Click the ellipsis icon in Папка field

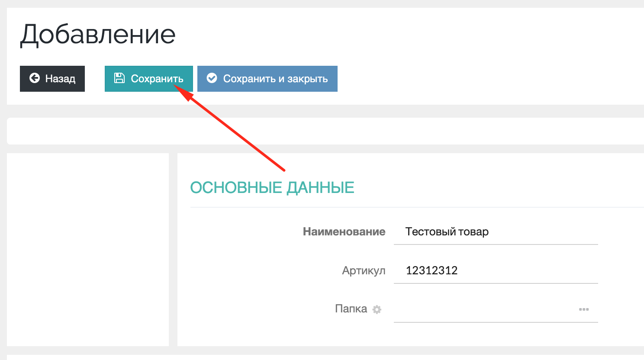click(583, 309)
